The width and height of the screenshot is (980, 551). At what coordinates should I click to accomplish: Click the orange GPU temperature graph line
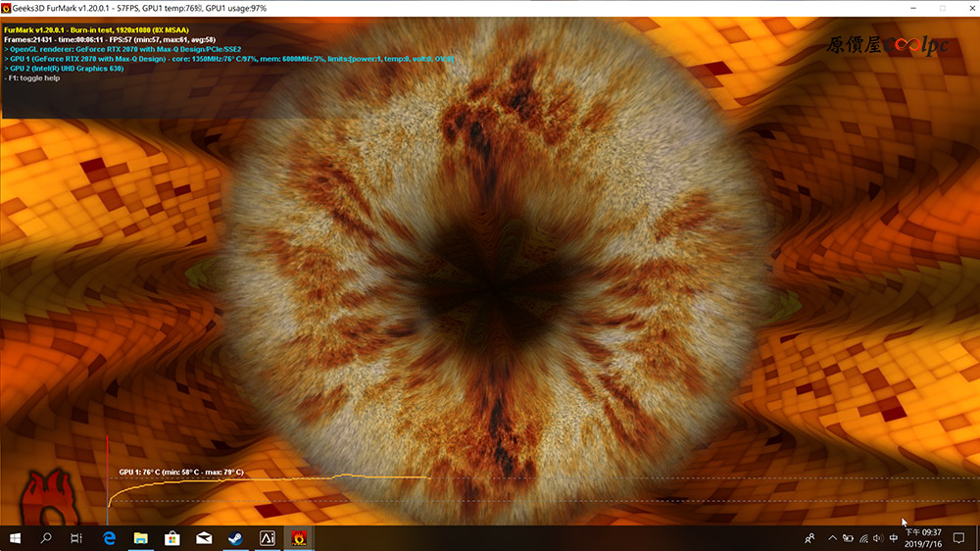click(x=269, y=479)
